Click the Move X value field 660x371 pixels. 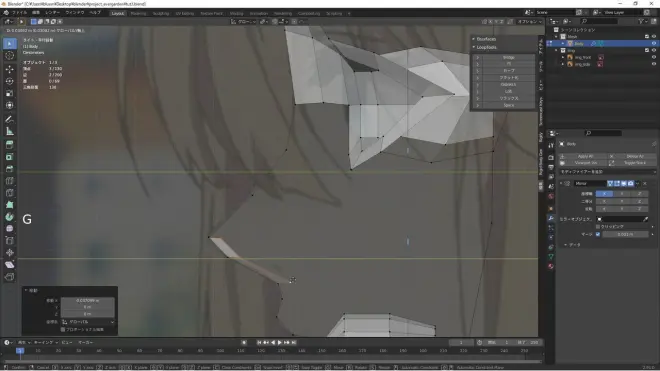pos(88,300)
